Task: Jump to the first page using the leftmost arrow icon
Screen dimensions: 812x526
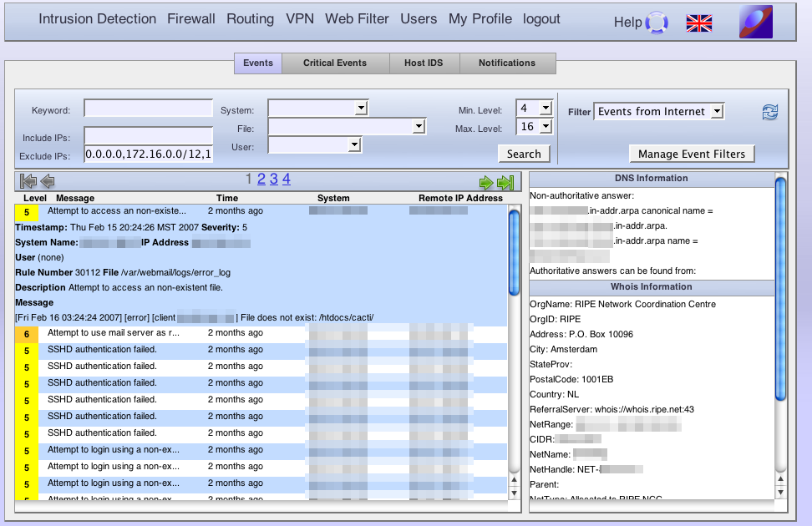Action: click(28, 181)
